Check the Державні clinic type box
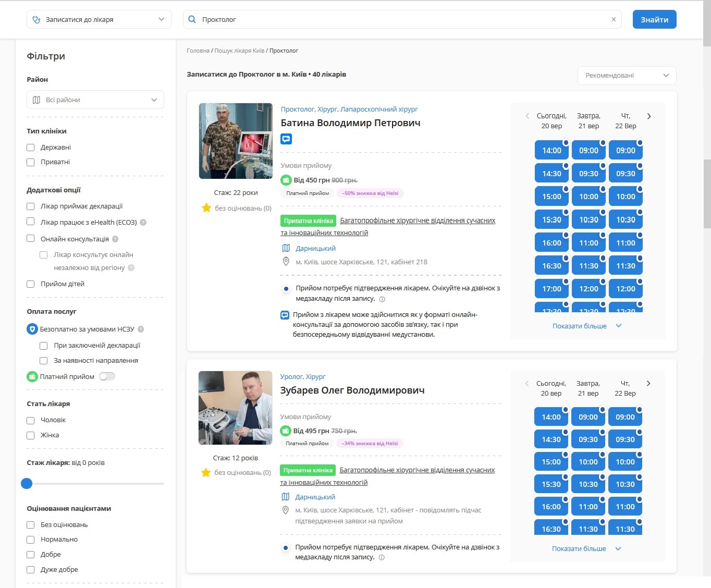The width and height of the screenshot is (711, 588). [x=31, y=148]
